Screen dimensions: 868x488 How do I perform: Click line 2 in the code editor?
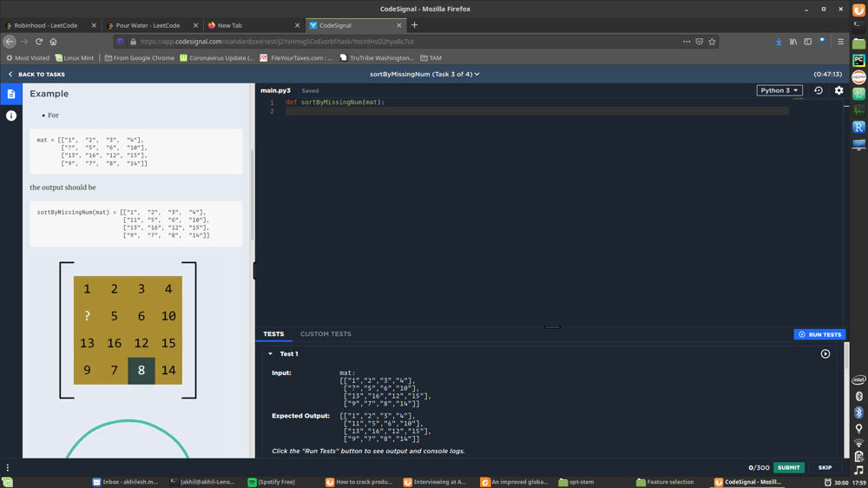pyautogui.click(x=537, y=111)
